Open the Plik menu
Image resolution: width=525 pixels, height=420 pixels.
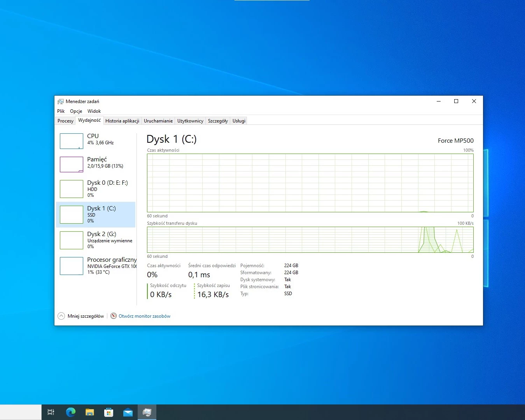(61, 111)
